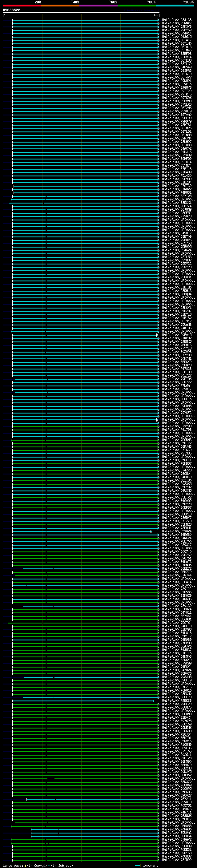Image resolution: width=197 pixels, height=868 pixels.
Task: Select label UniRef100_O48549
Action: pos(177,67)
